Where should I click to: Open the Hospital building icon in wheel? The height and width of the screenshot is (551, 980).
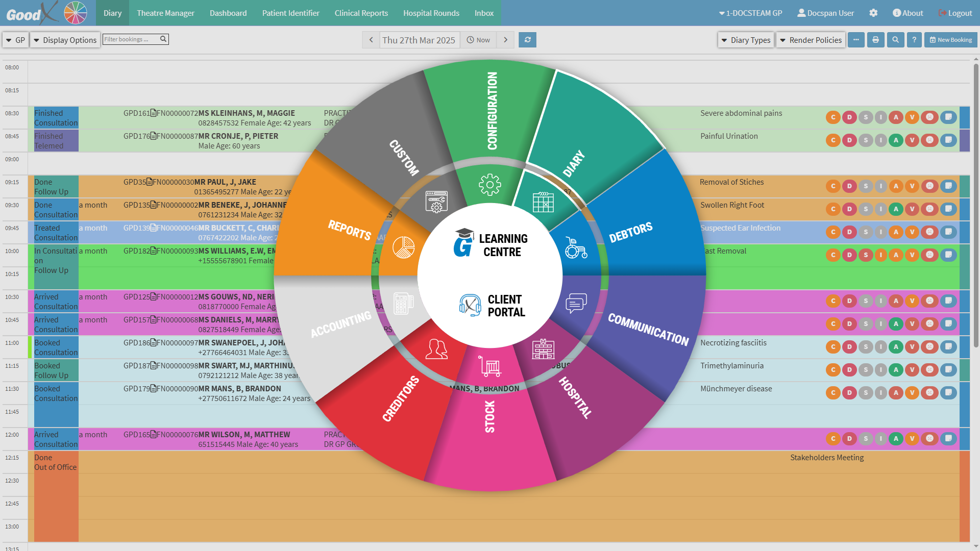(543, 349)
